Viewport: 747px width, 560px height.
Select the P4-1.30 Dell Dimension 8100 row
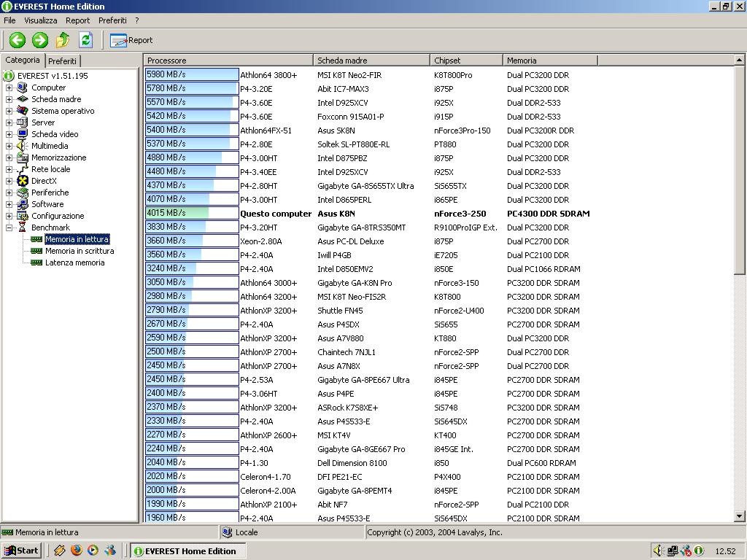coord(438,463)
